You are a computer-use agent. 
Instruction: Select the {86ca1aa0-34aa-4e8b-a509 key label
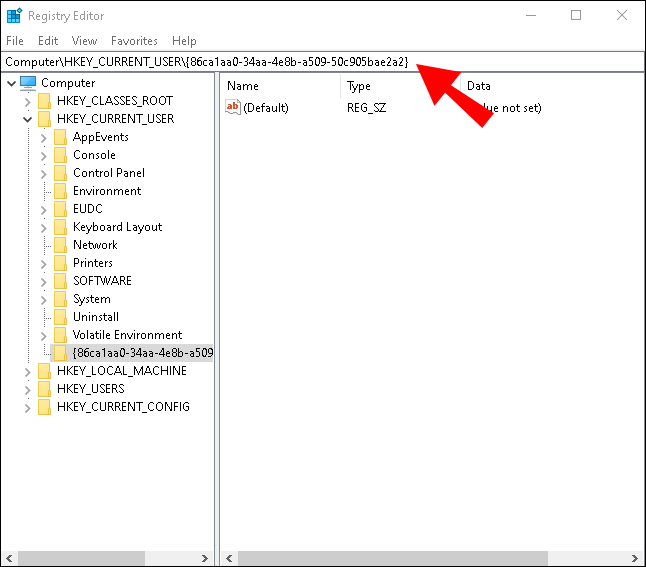(x=143, y=353)
